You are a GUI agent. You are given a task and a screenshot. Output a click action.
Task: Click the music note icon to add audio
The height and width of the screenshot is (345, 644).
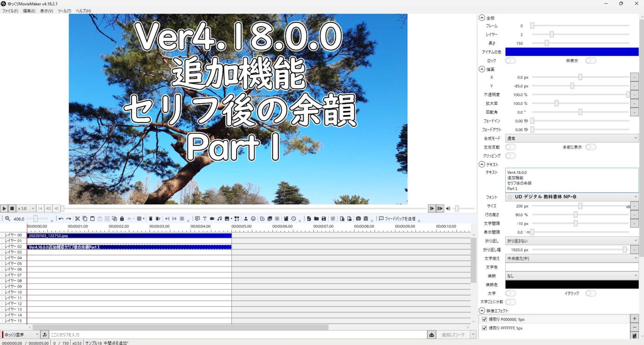tap(219, 219)
